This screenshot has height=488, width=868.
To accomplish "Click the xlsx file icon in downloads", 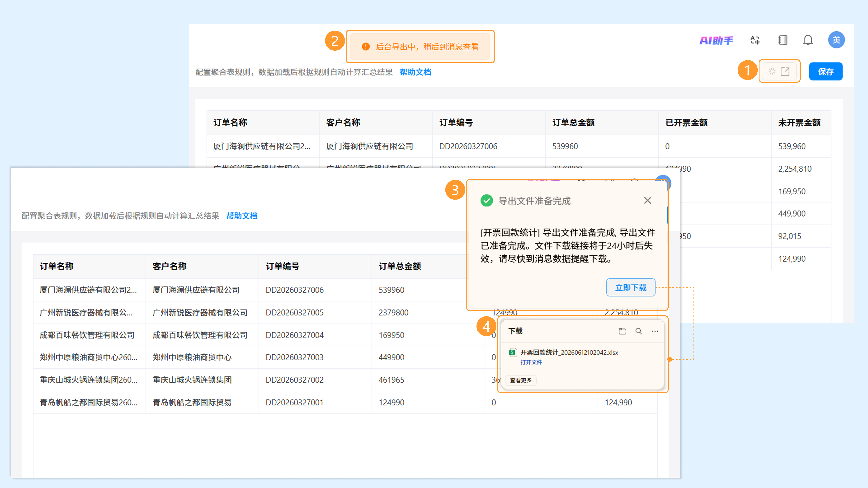I will 513,352.
